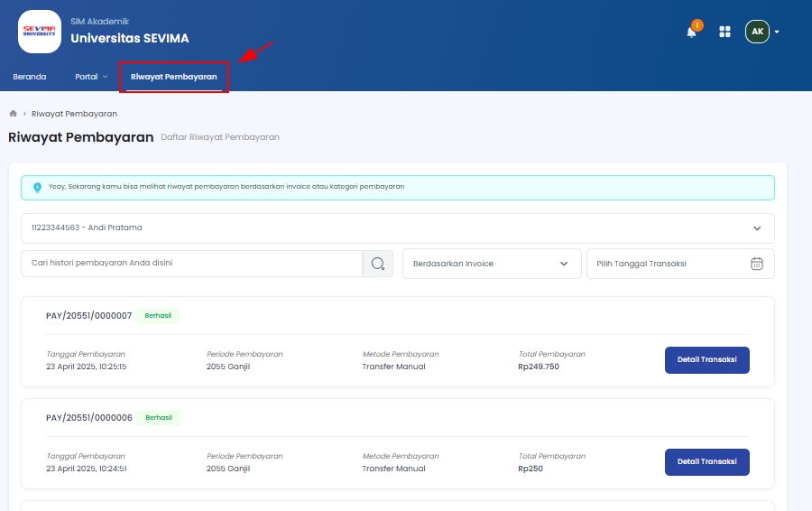Viewport: 812px width, 511px height.
Task: Expand the Portal menu dropdown
Action: pyautogui.click(x=91, y=77)
